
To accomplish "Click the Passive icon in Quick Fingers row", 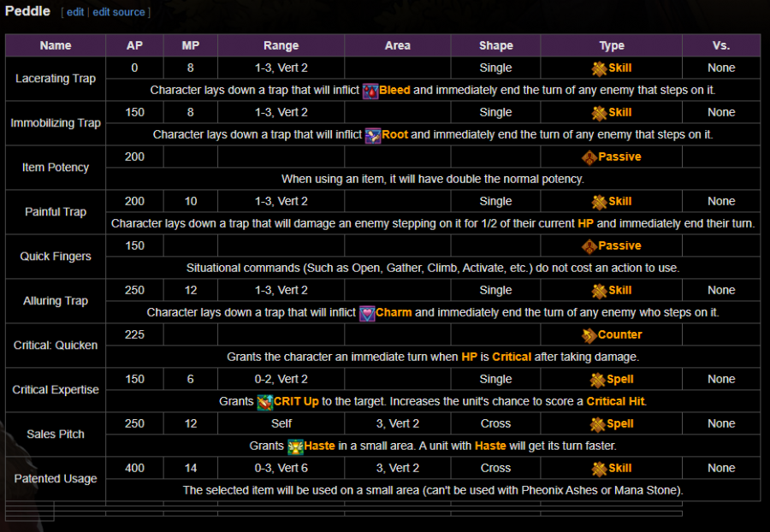I will pyautogui.click(x=589, y=246).
